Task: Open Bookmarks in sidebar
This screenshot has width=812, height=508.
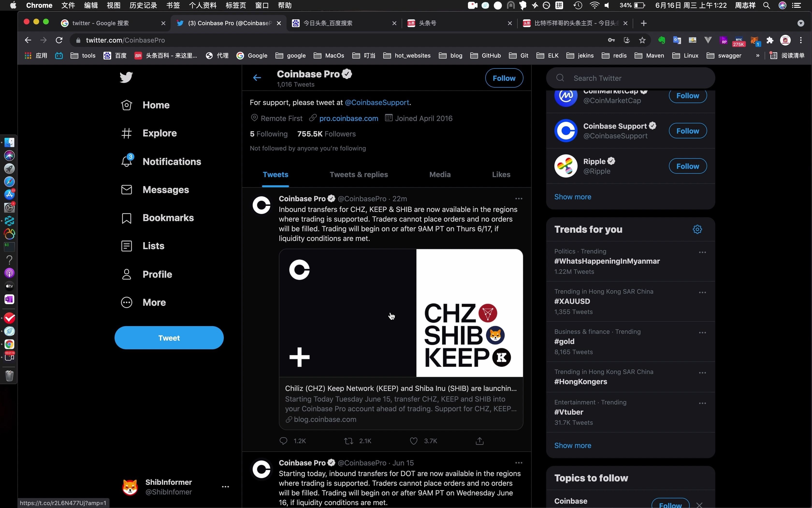Action: (157, 218)
